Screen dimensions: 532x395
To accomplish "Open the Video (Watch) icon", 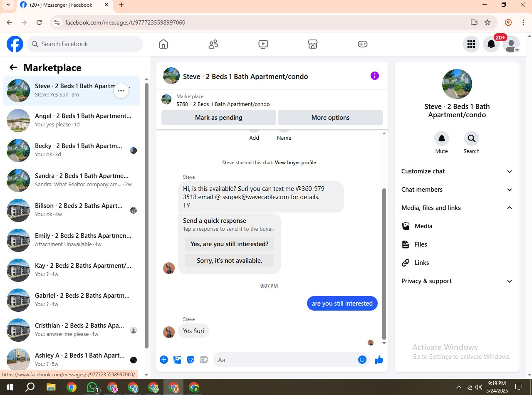I will [x=263, y=44].
